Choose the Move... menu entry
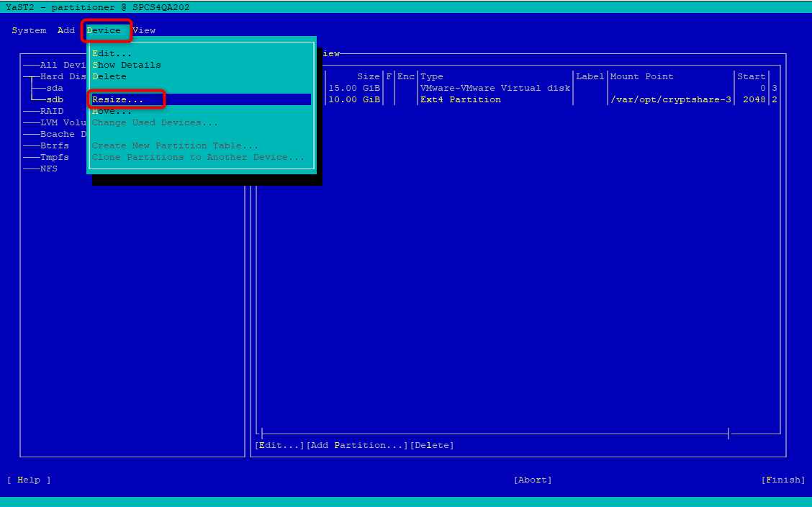The image size is (812, 507). pos(112,111)
